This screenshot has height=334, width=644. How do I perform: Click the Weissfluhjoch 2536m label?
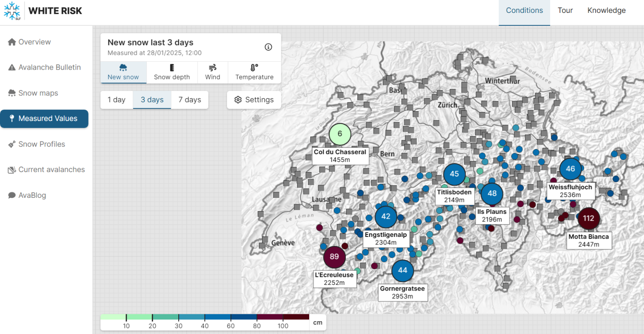(570, 191)
